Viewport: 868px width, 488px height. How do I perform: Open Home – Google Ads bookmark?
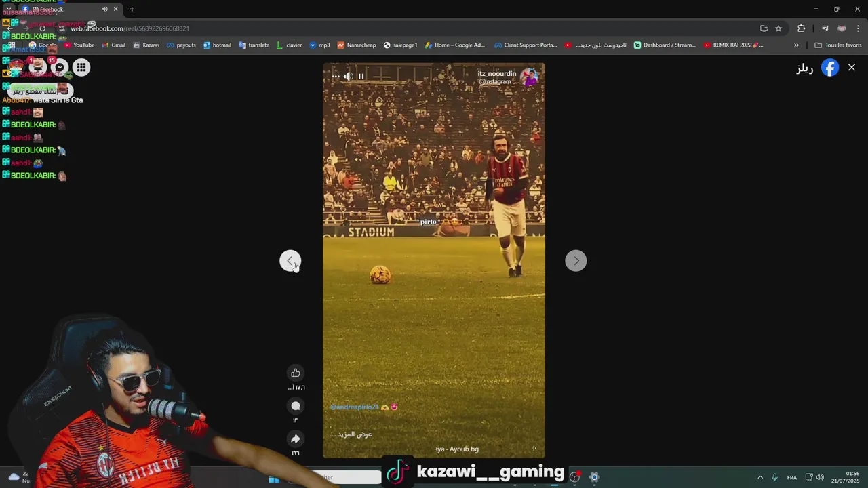point(455,45)
